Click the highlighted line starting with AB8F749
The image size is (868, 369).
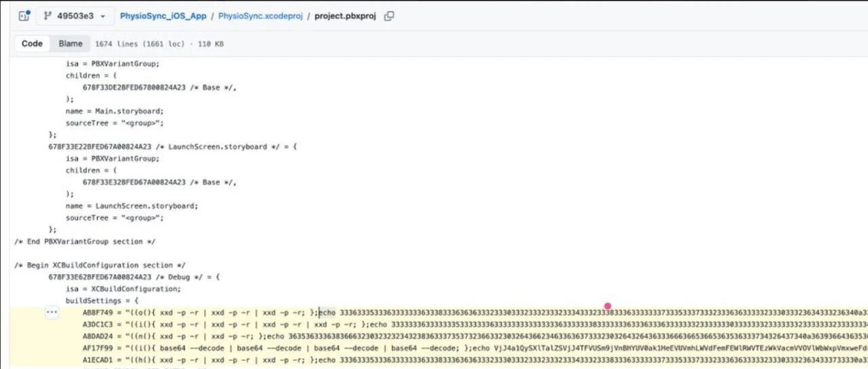(439, 313)
